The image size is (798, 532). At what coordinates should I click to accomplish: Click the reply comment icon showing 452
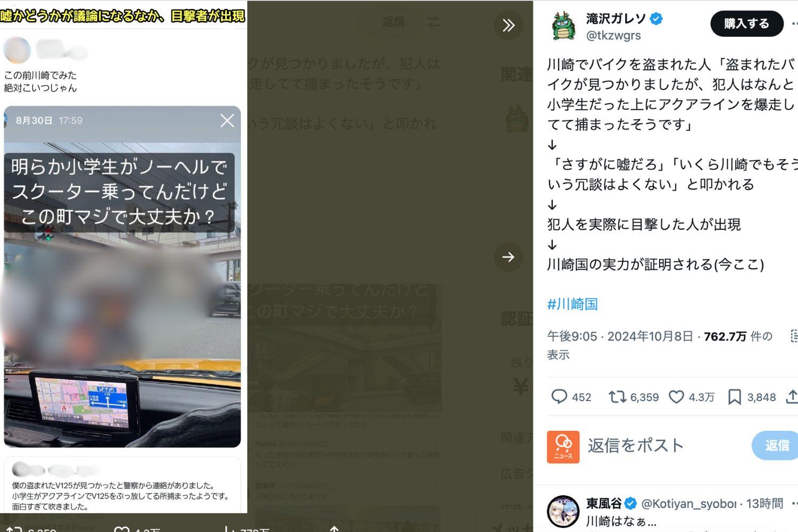coord(559,397)
